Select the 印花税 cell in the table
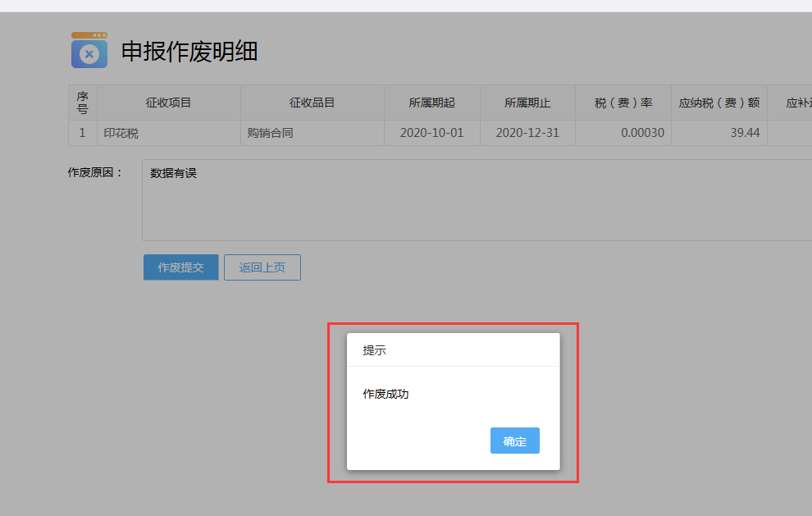812x516 pixels. 121,133
